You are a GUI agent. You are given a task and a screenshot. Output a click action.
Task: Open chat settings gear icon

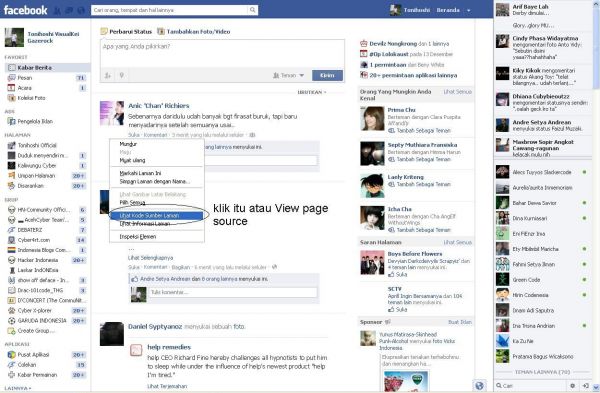(572, 386)
